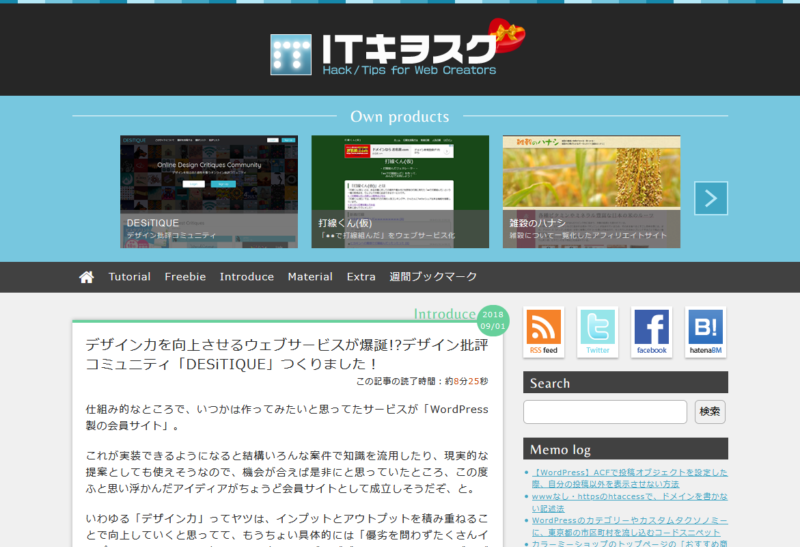
Task: Open the 雑穀のハナシ product thumbnail
Action: pos(591,191)
